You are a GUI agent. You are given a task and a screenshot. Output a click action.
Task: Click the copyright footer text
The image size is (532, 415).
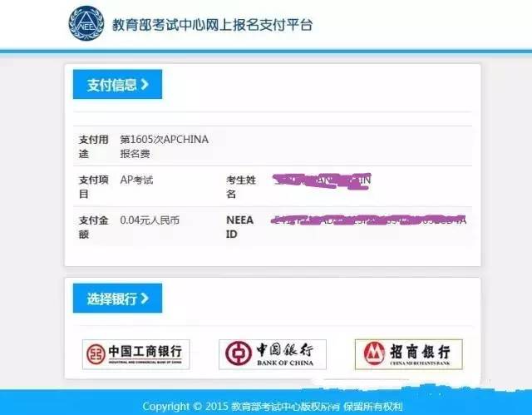tap(273, 406)
